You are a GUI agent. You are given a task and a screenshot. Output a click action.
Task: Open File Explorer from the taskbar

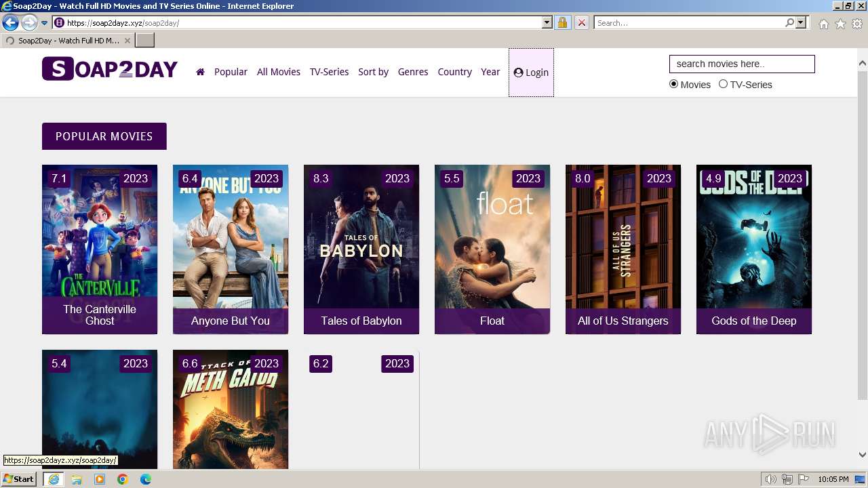77,479
